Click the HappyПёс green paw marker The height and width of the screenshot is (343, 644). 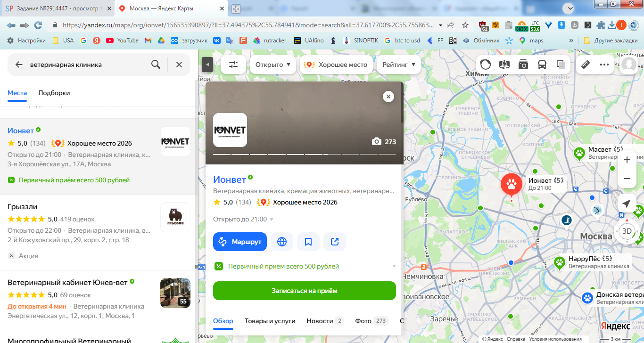[560, 262]
